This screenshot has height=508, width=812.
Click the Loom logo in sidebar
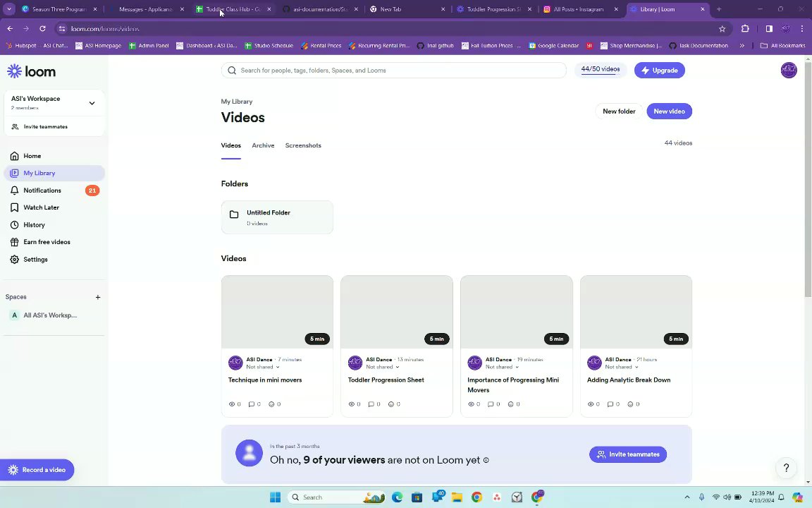(31, 71)
